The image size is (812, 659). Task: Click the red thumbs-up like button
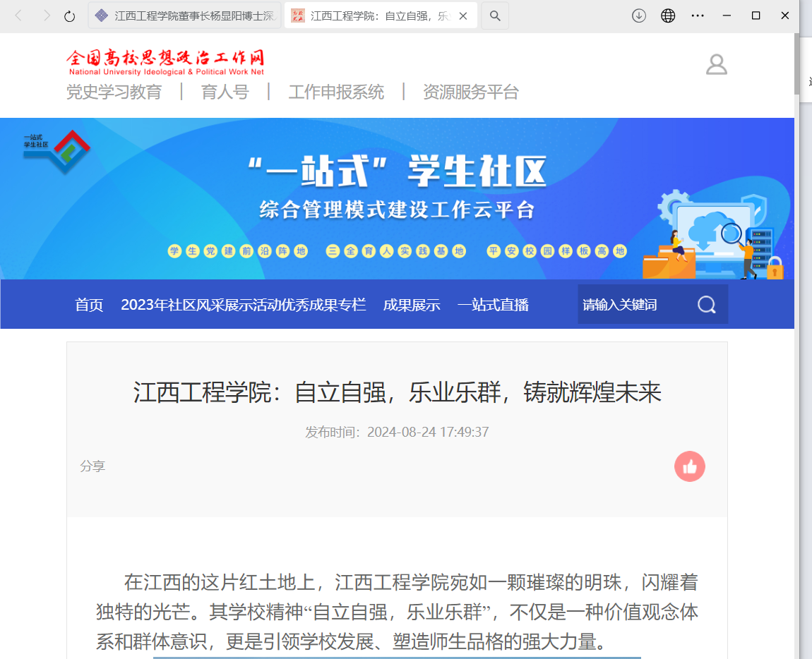coord(689,466)
